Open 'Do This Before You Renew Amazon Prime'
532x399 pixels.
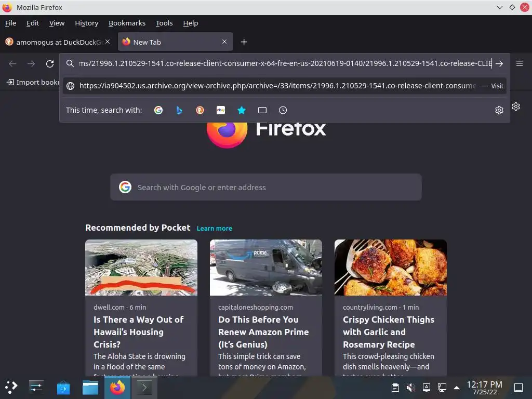pos(263,332)
